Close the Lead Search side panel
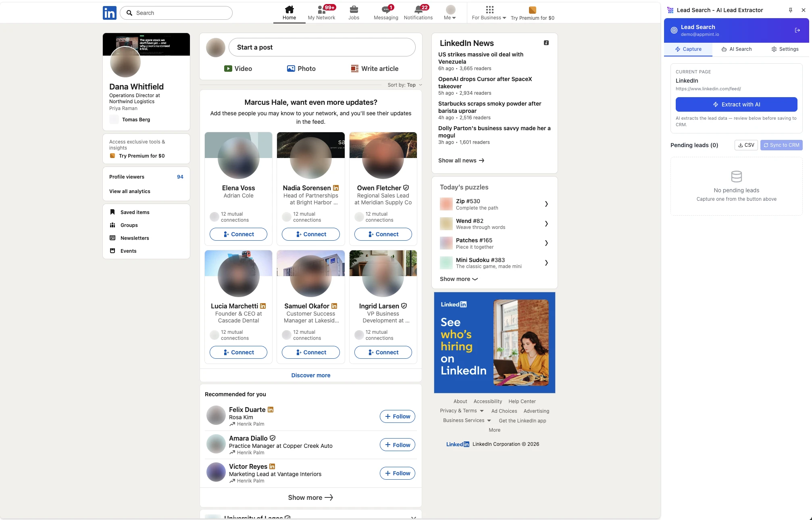 [x=803, y=10]
